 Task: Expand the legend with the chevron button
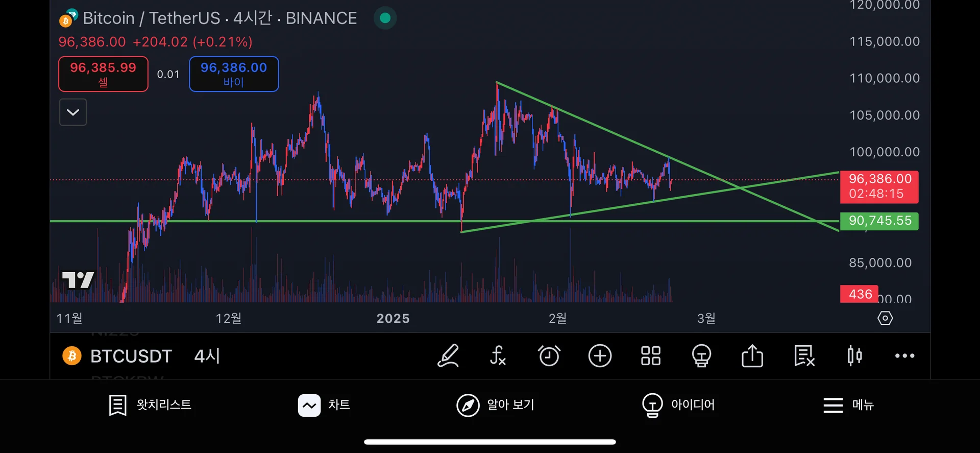[73, 112]
